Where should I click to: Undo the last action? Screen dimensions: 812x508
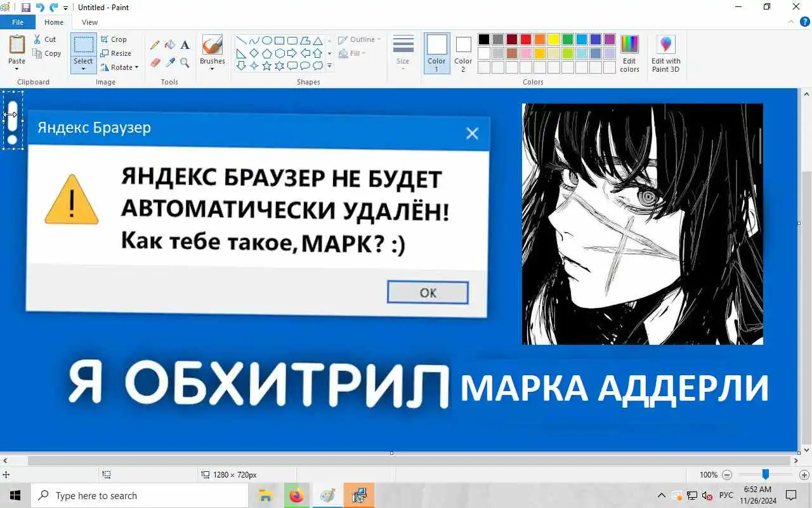pos(40,8)
